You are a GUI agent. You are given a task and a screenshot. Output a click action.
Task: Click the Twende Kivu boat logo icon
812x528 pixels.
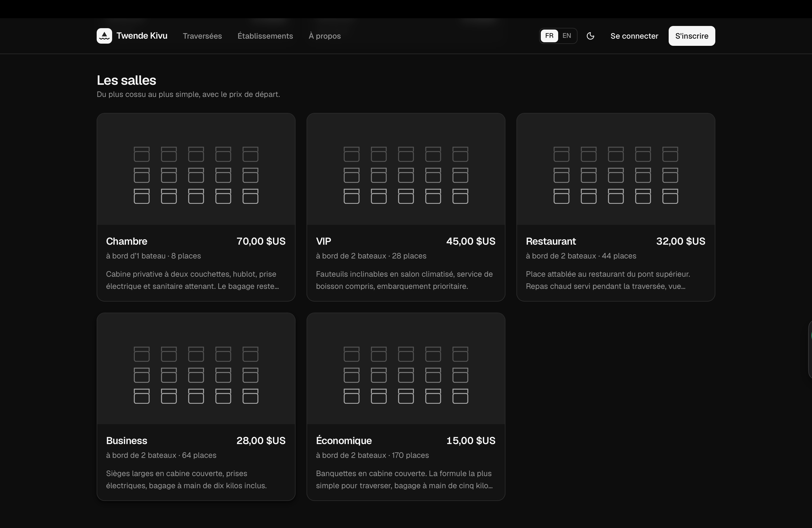click(x=104, y=36)
